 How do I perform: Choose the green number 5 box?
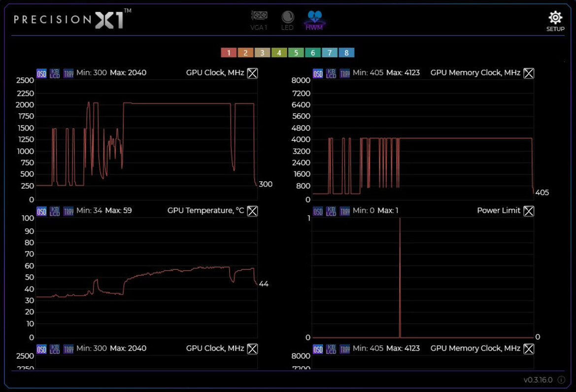pyautogui.click(x=296, y=53)
